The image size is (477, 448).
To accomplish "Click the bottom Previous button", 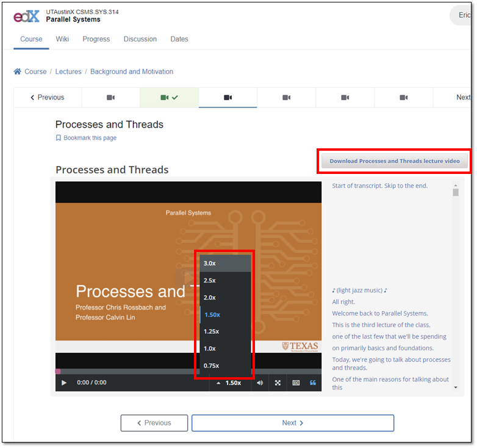I will (x=154, y=423).
